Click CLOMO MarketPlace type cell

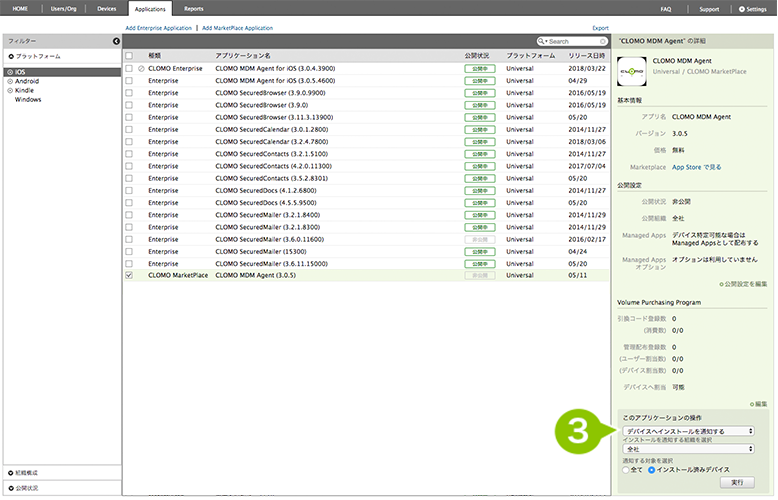click(x=178, y=275)
